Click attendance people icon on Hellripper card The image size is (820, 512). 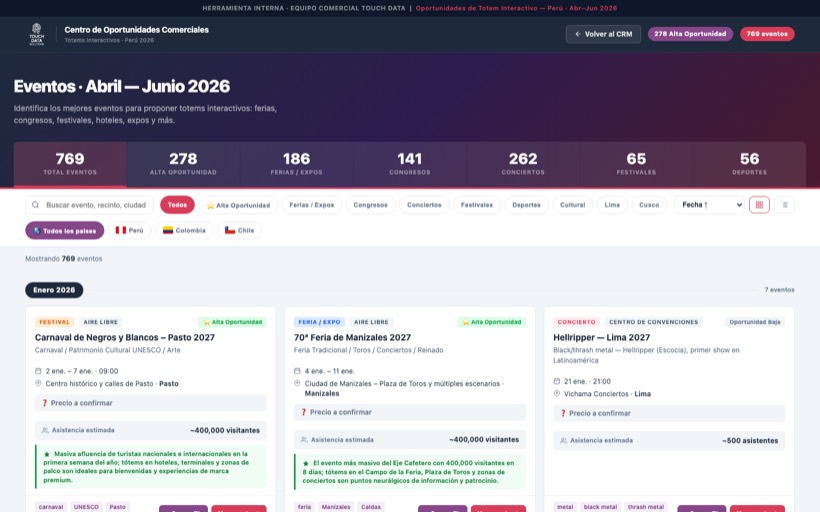(563, 441)
